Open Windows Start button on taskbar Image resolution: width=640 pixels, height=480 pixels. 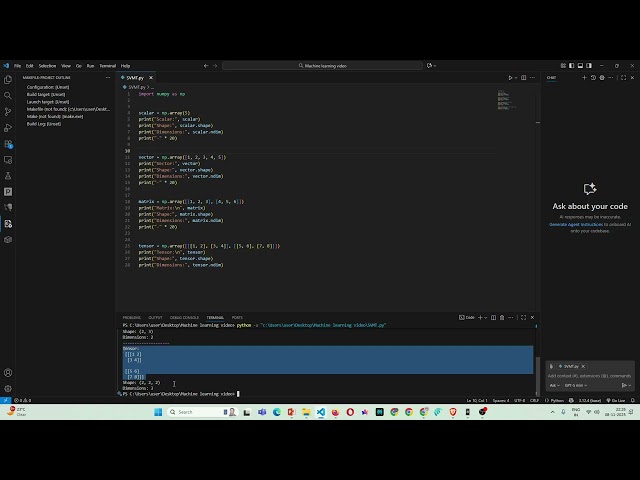pos(158,412)
